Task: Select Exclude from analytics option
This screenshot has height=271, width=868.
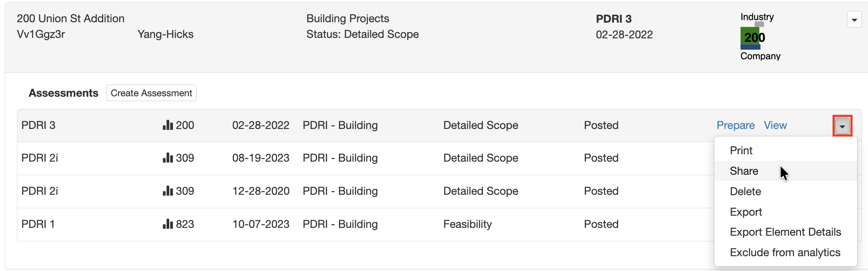Action: pos(785,253)
